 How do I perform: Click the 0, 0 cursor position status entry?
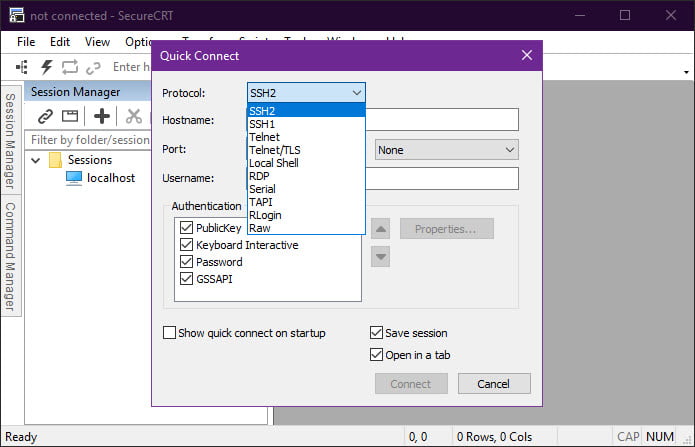tap(418, 437)
